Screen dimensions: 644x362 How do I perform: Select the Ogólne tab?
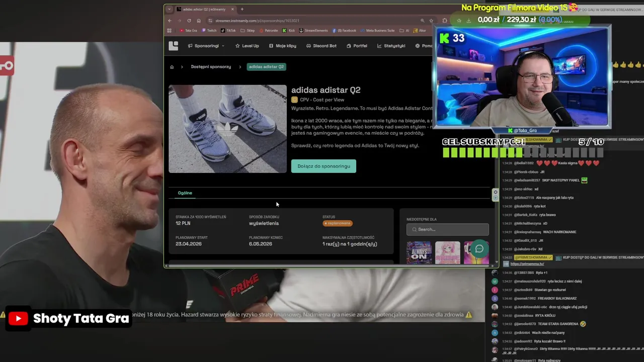(185, 193)
